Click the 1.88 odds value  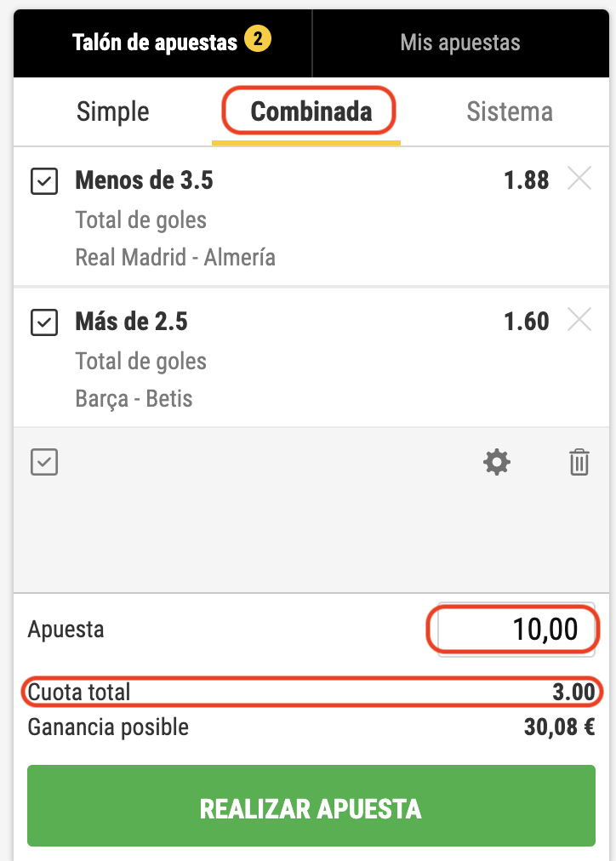pos(526,180)
